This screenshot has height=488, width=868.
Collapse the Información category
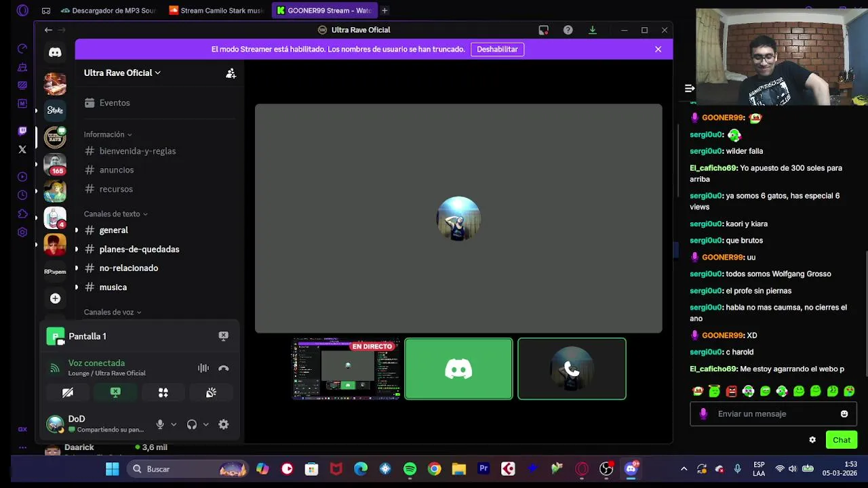pos(108,134)
